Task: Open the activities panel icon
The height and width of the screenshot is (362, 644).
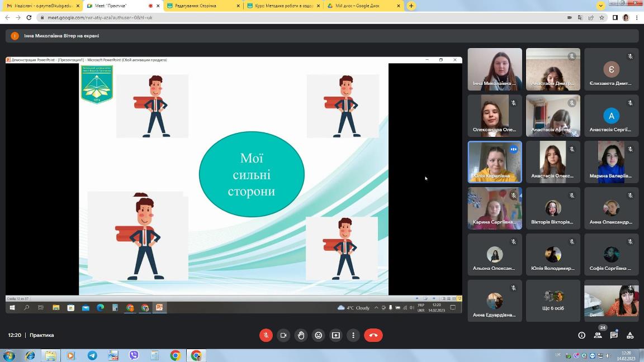Action: pyautogui.click(x=630, y=335)
